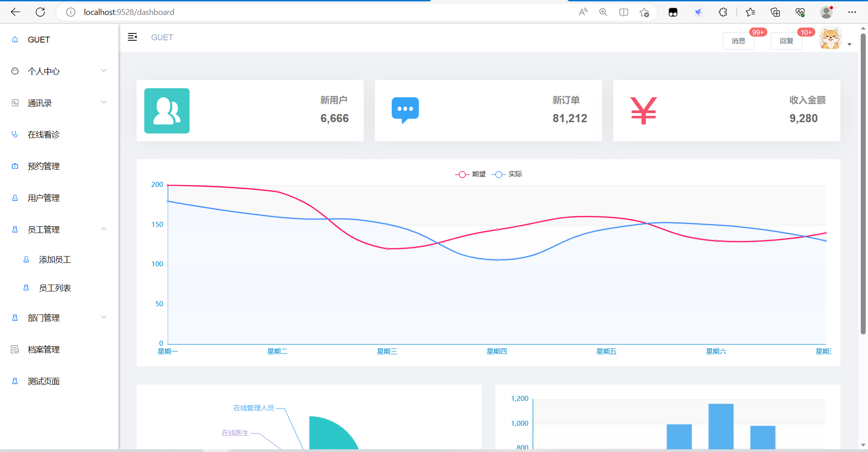This screenshot has height=452, width=868.
Task: Open browser profile avatar
Action: click(827, 12)
